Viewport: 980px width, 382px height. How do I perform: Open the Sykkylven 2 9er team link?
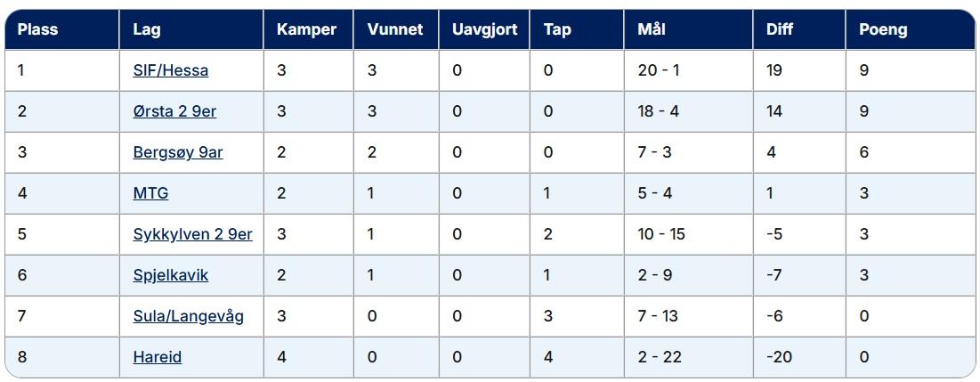pos(193,234)
